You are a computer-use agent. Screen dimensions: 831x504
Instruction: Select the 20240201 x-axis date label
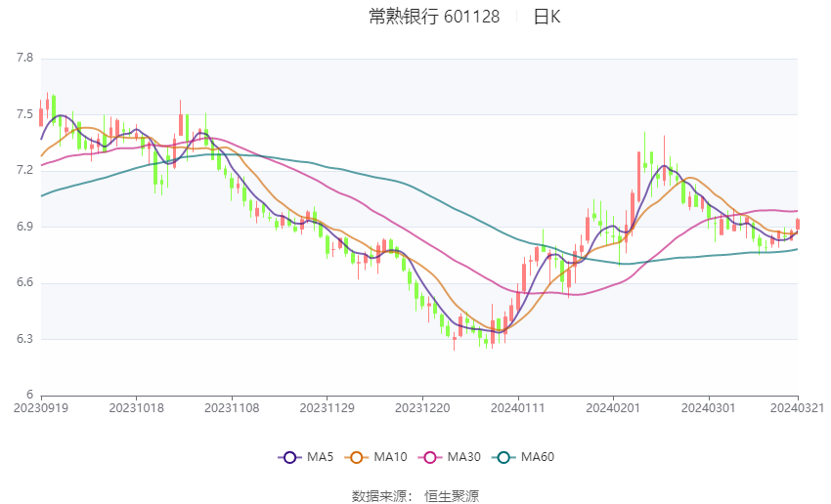coord(613,408)
